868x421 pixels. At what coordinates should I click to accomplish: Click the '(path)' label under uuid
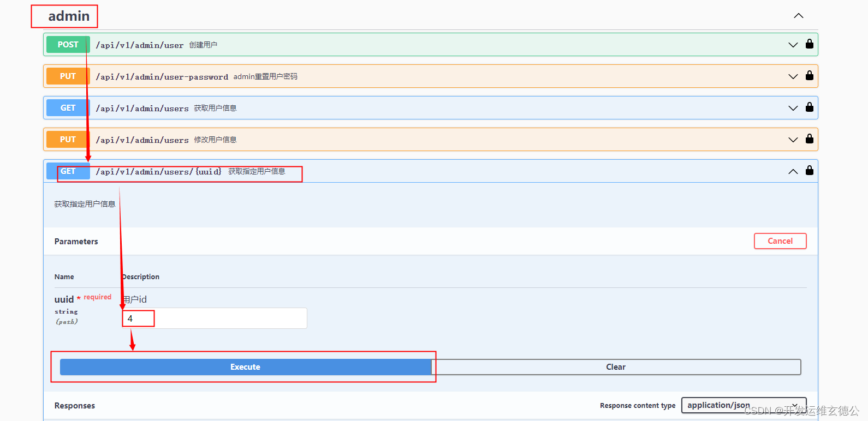point(67,322)
